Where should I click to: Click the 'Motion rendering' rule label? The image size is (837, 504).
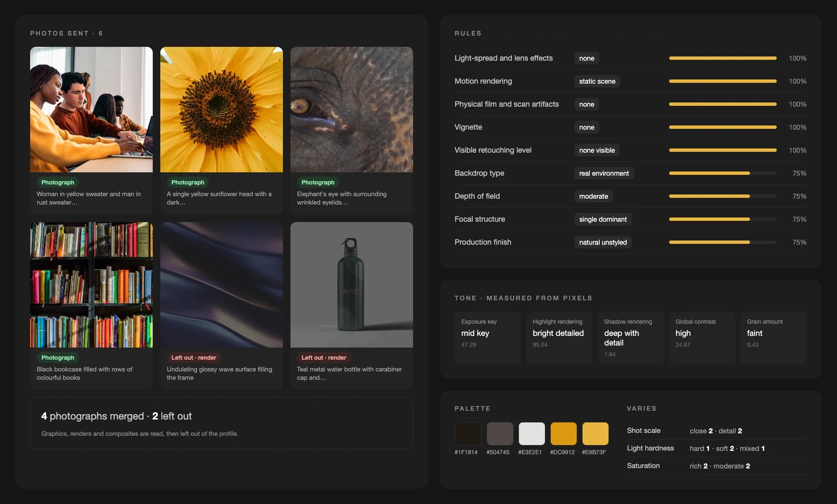pos(483,81)
